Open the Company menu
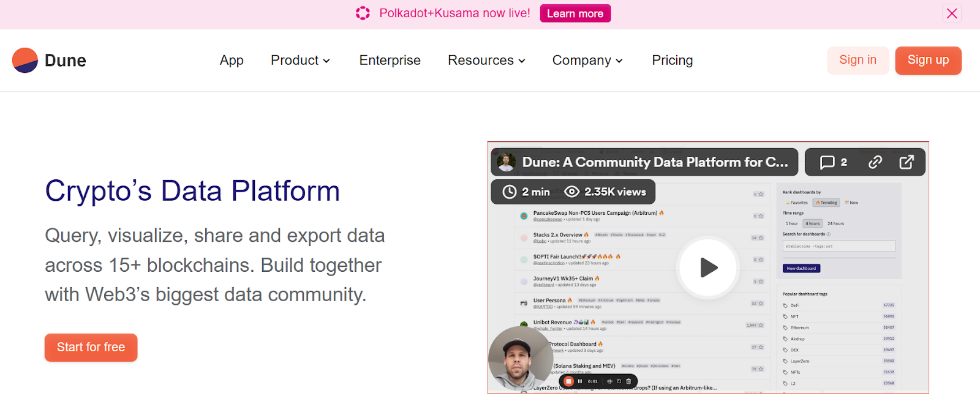Screen dimensions: 980x415 click(x=587, y=60)
